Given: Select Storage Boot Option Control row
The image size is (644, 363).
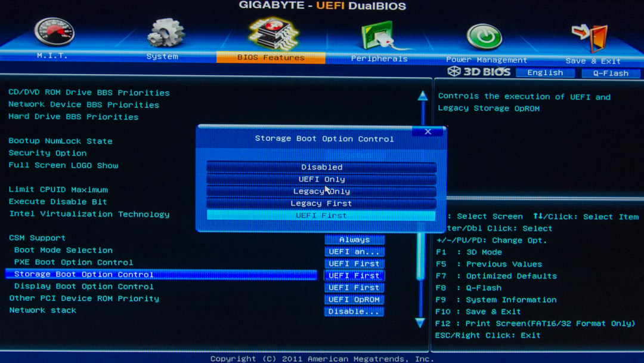Looking at the screenshot, I should [162, 274].
